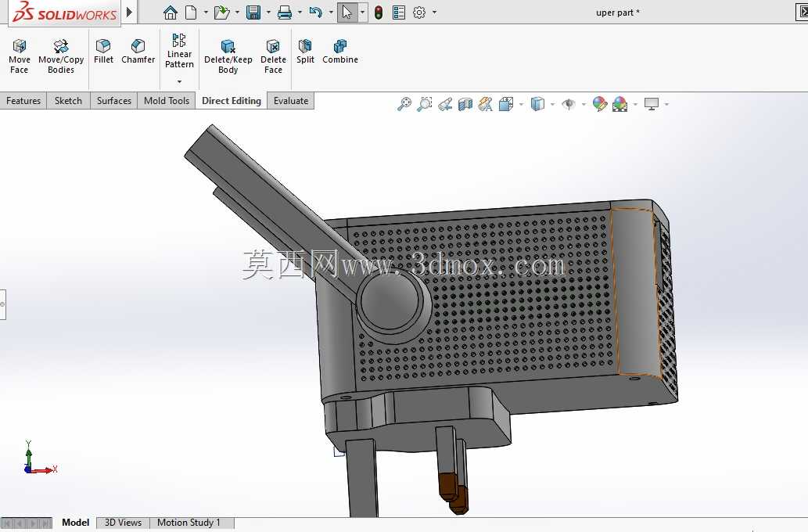This screenshot has width=808, height=532.
Task: Create a new document
Action: coord(191,13)
